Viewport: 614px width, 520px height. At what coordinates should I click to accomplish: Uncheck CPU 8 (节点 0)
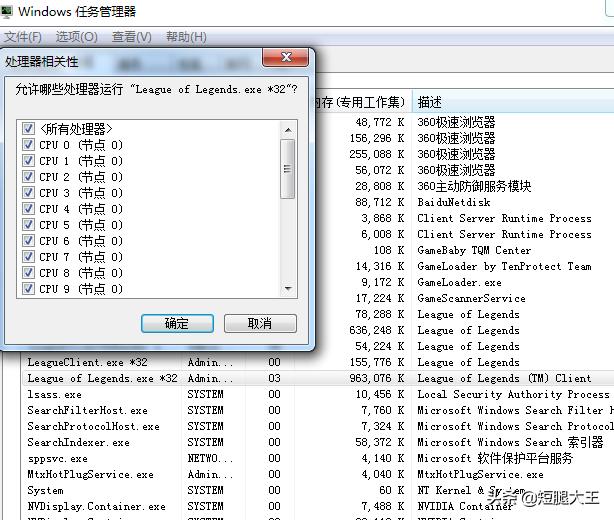point(28,273)
